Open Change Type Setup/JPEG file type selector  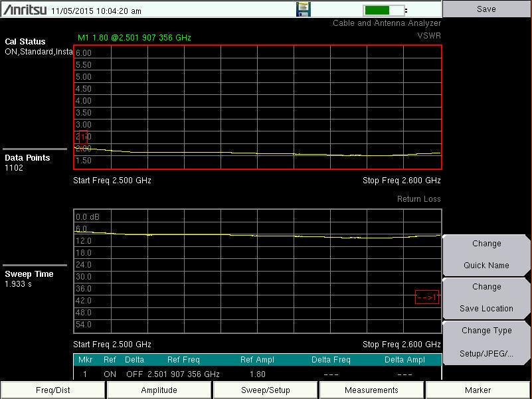(x=486, y=342)
